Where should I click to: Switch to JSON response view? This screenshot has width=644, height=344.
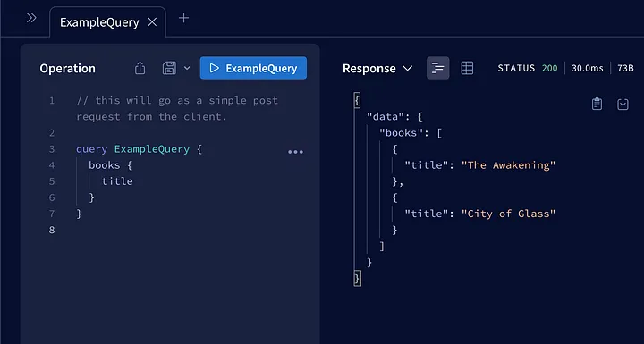coord(437,68)
